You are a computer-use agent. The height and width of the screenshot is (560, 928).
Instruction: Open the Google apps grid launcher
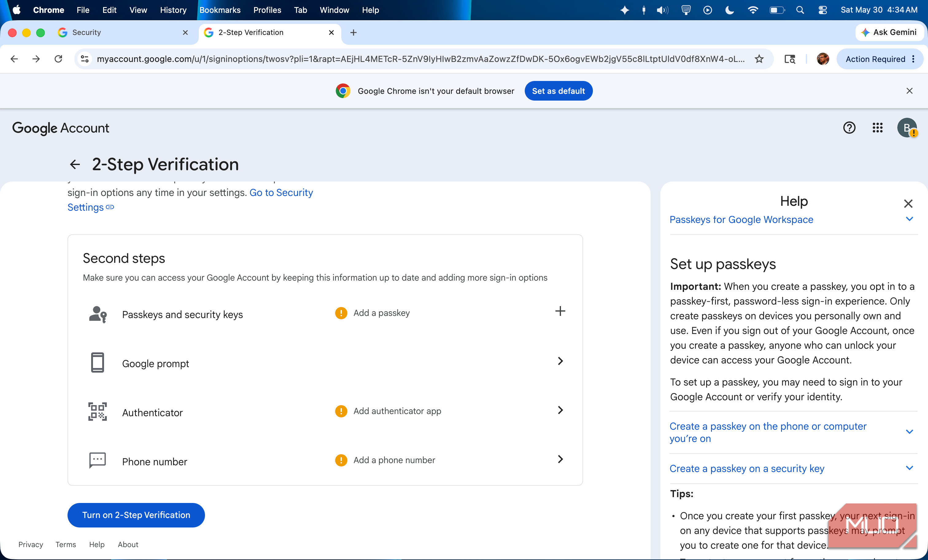(877, 128)
